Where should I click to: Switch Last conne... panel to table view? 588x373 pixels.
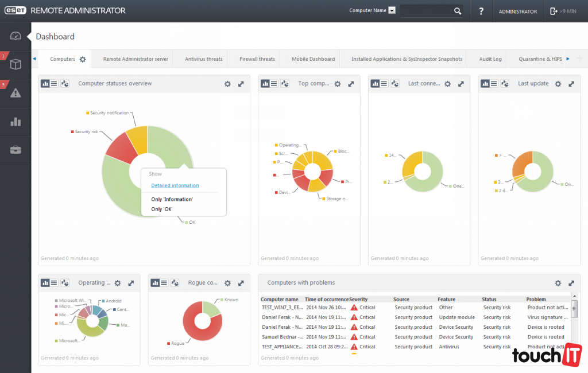tap(384, 84)
